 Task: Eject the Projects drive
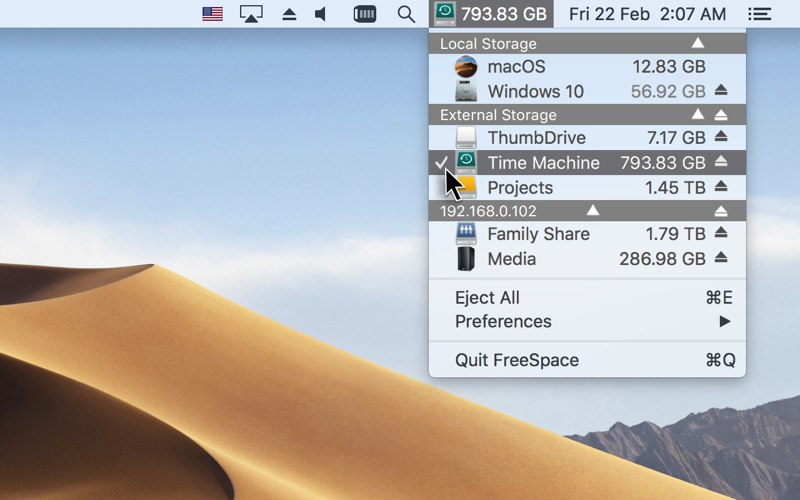coord(721,188)
